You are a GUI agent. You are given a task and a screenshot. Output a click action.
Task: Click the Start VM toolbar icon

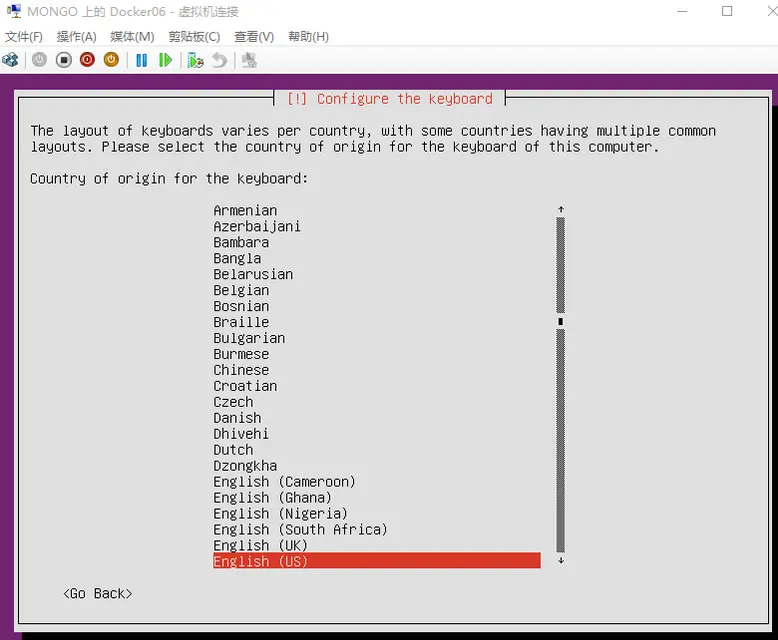(39, 60)
